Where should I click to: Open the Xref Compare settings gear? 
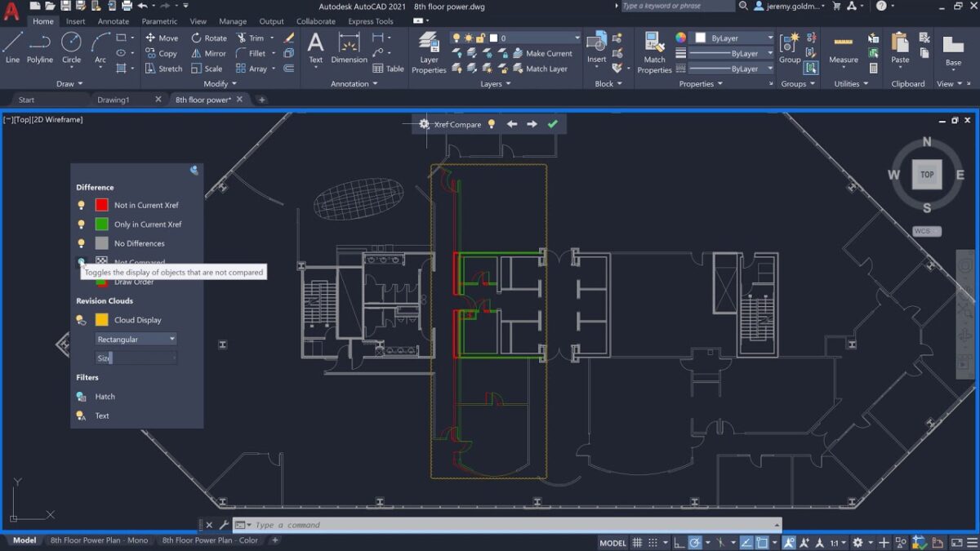tap(424, 124)
